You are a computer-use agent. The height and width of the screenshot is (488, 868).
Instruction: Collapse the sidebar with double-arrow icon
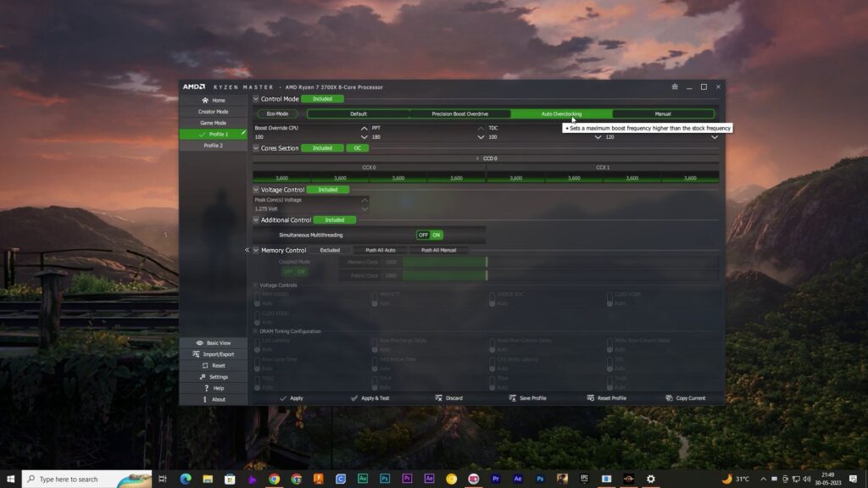[x=247, y=250]
